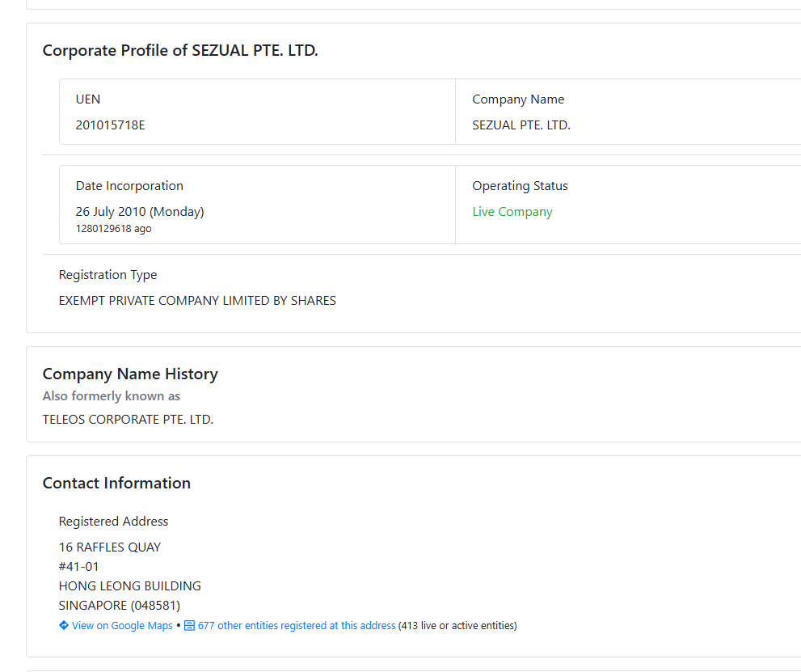Screen dimensions: 801x672
Task: Click the former name TELEOS CORPORATE PTE. LTD.
Action: [x=128, y=420]
